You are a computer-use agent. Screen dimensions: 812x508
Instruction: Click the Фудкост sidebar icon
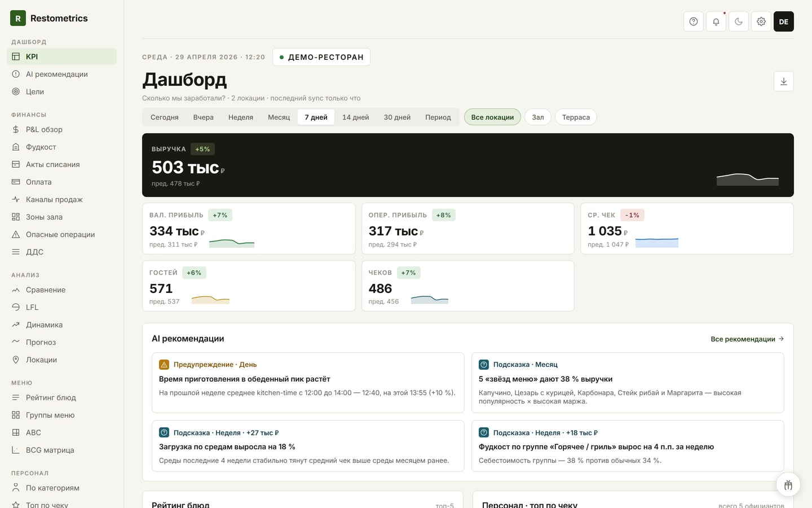[x=16, y=147]
